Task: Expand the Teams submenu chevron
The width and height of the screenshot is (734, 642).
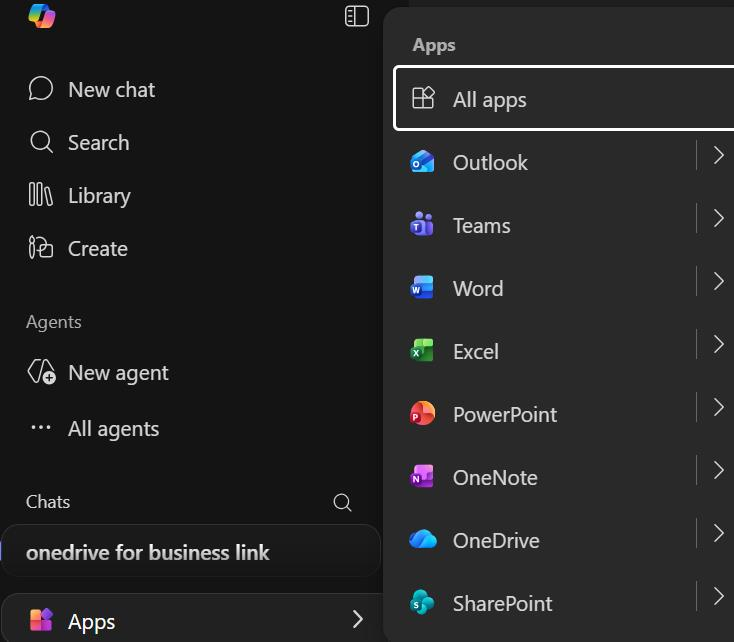Action: 719,218
